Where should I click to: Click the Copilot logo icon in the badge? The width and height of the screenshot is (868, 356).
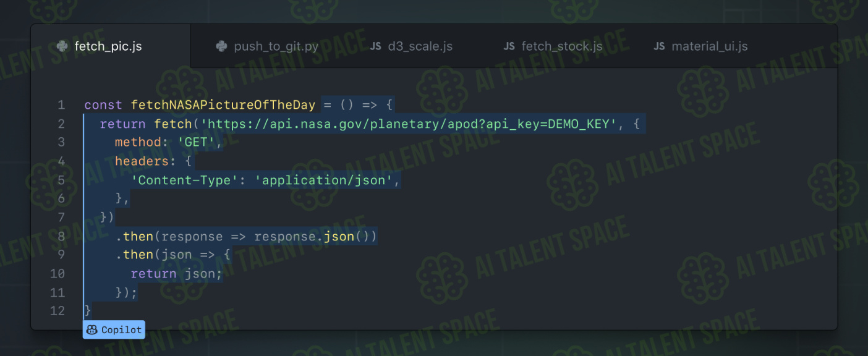coord(92,329)
